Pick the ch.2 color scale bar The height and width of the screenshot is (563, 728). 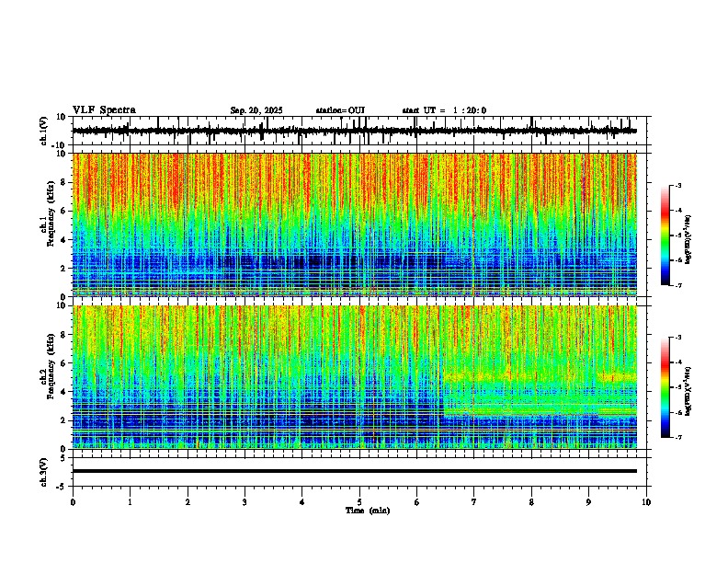coord(665,387)
